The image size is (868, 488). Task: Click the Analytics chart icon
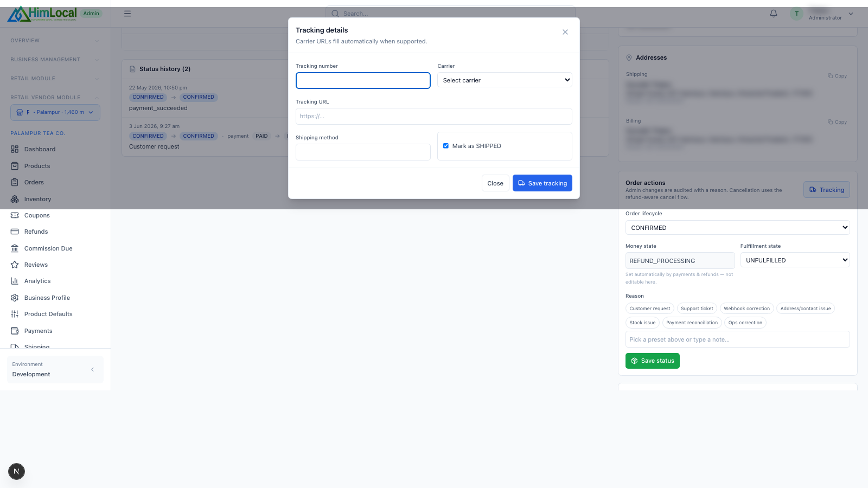(x=15, y=281)
